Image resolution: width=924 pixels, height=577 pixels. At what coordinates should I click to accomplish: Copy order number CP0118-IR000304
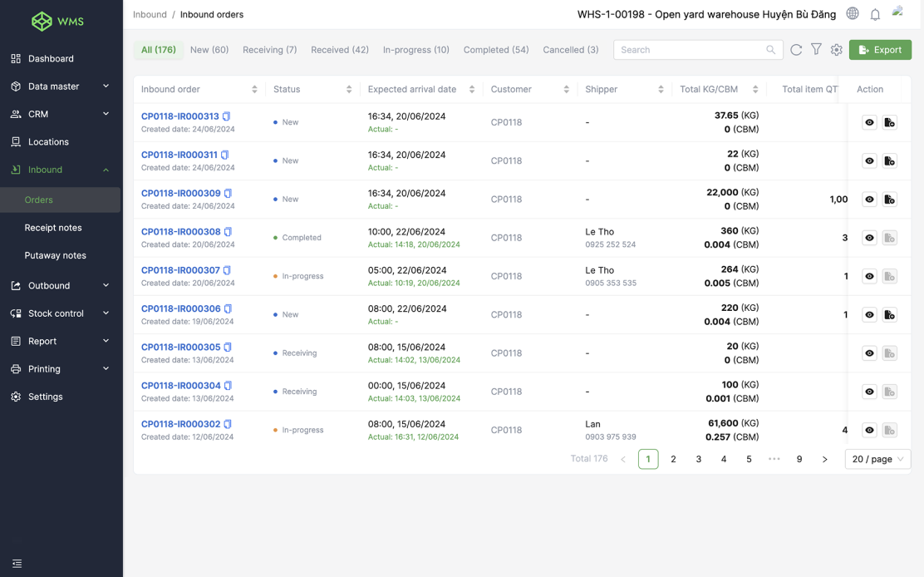[228, 386]
